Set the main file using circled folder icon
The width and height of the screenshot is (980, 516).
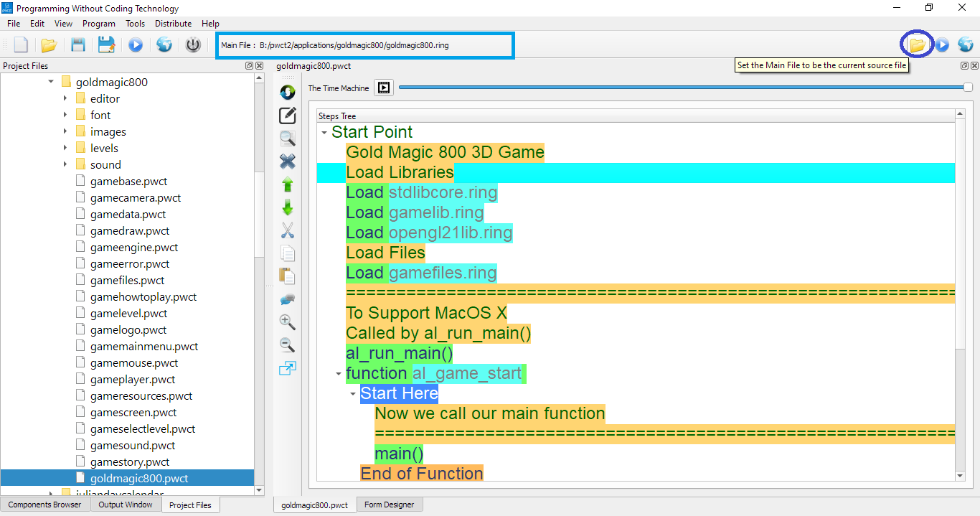(917, 45)
